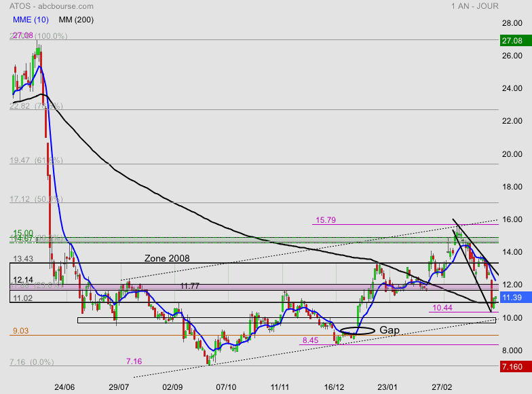
Task: Click the 'Zone 2008' annotation
Action: click(x=167, y=258)
